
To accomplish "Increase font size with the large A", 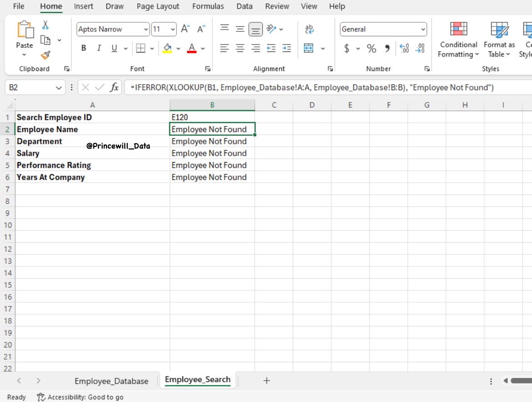I will 185,29.
